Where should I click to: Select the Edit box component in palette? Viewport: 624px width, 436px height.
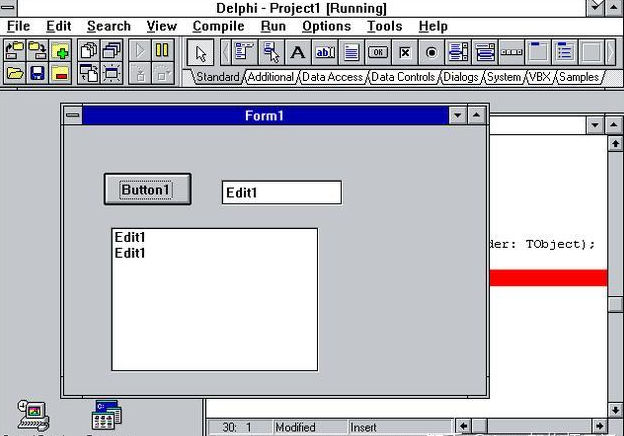point(325,52)
